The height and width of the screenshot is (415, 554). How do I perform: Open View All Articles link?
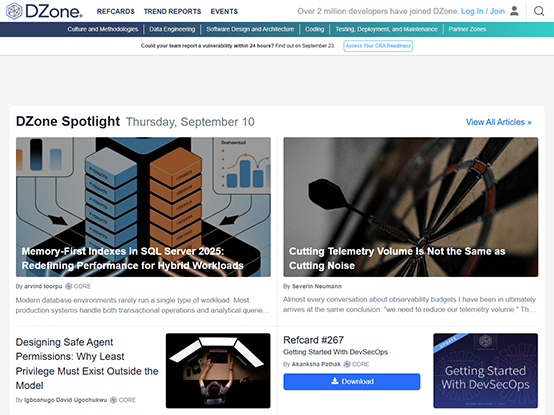click(x=499, y=122)
